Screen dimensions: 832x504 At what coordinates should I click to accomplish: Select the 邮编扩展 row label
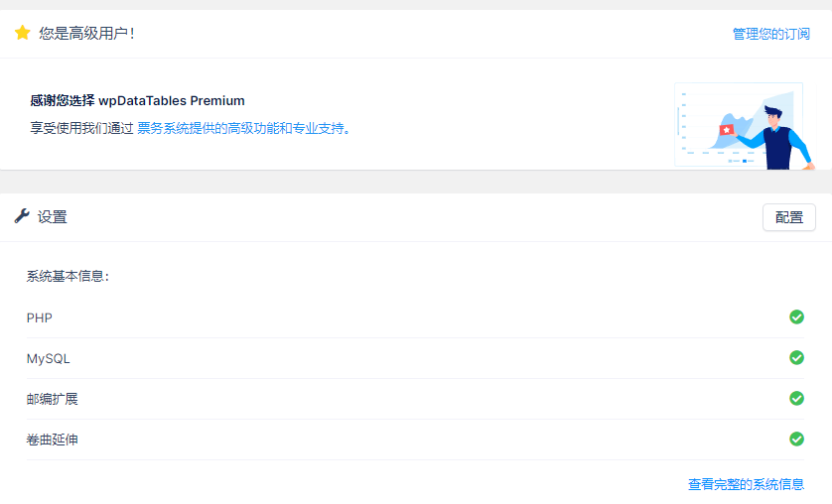(52, 399)
